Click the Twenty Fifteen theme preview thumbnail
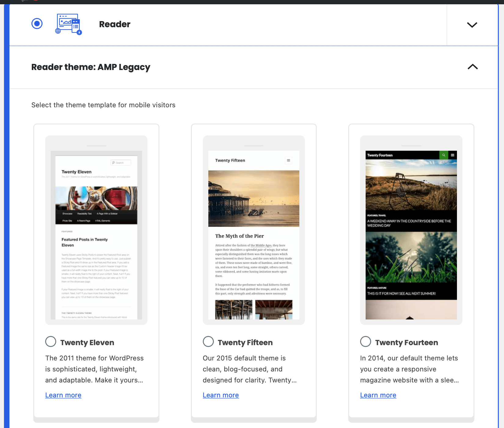 pyautogui.click(x=254, y=230)
